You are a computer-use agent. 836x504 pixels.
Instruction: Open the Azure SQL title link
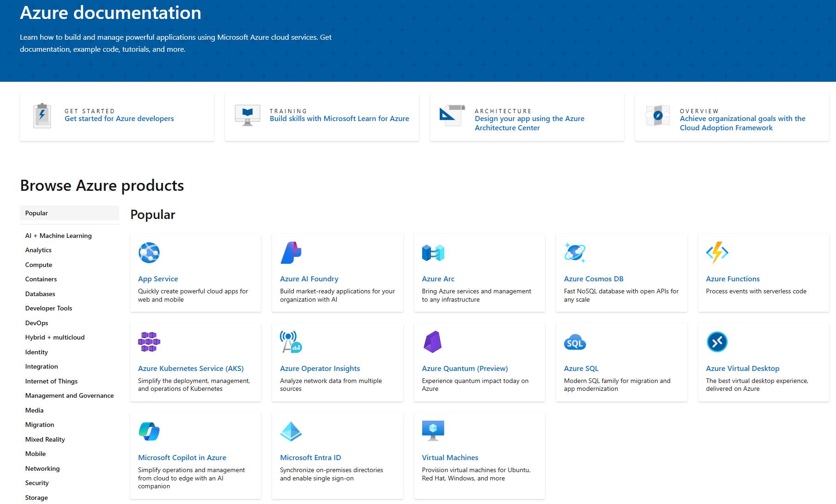581,369
